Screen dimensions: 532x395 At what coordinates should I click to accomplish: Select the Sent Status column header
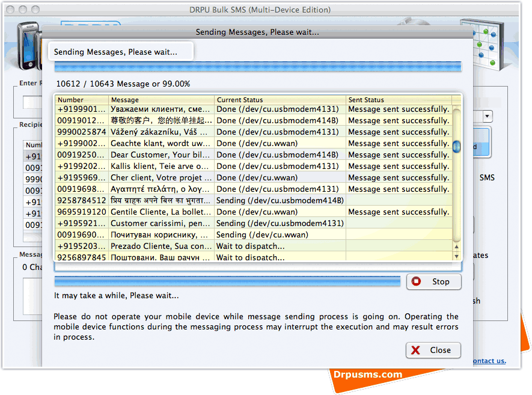point(399,100)
